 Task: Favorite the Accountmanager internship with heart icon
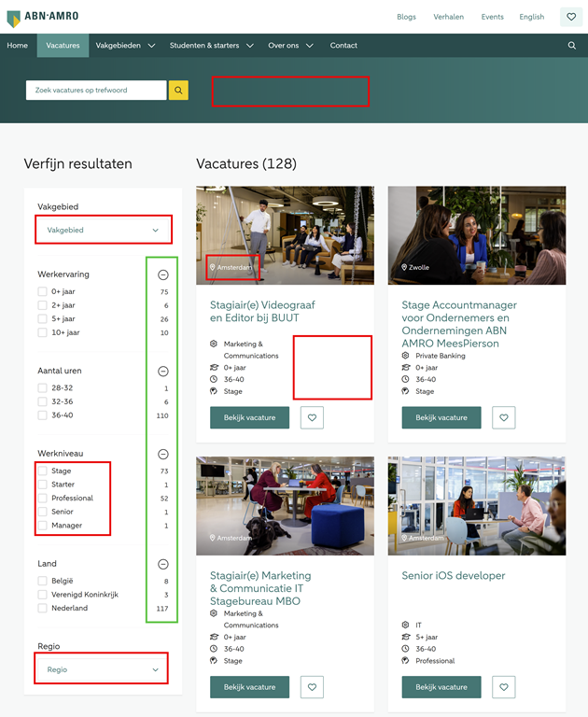point(504,417)
